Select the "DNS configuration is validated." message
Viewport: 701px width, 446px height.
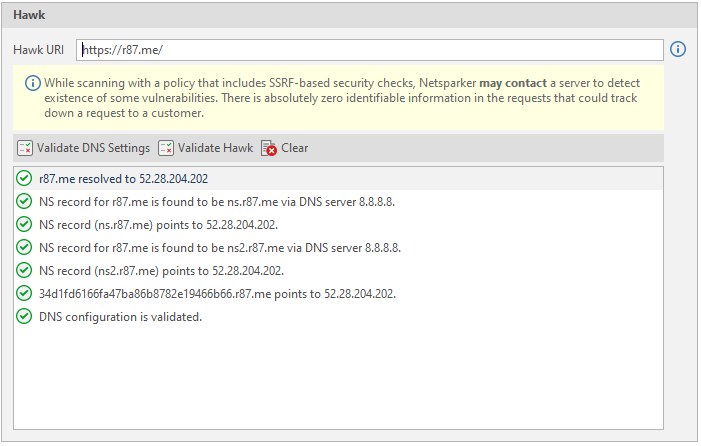pyautogui.click(x=120, y=316)
